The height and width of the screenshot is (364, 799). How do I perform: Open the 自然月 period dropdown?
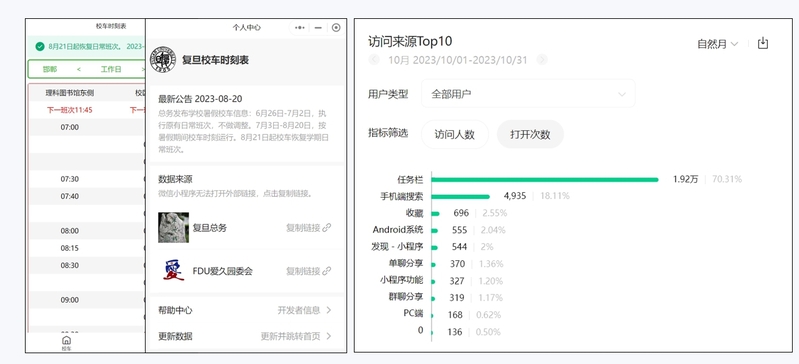point(717,44)
